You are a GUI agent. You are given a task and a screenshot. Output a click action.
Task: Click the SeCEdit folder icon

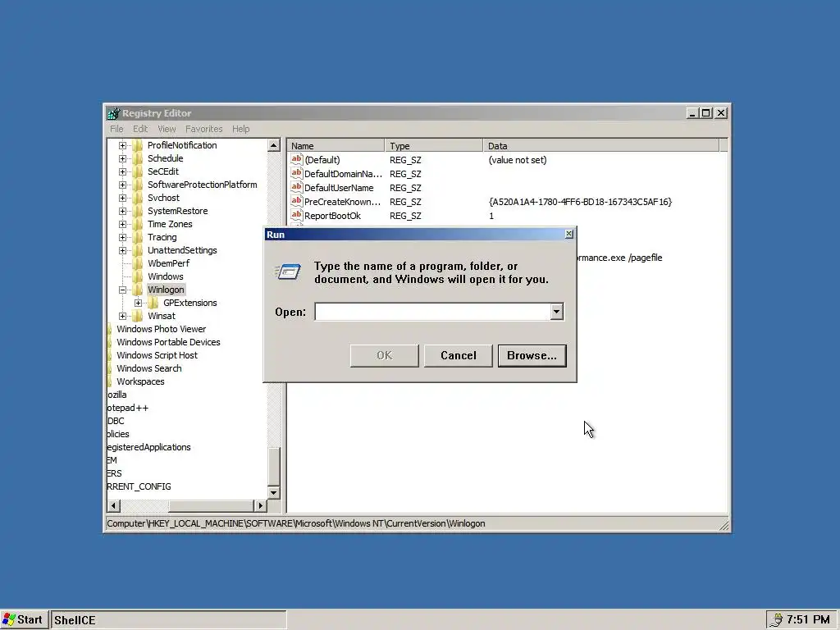(138, 171)
